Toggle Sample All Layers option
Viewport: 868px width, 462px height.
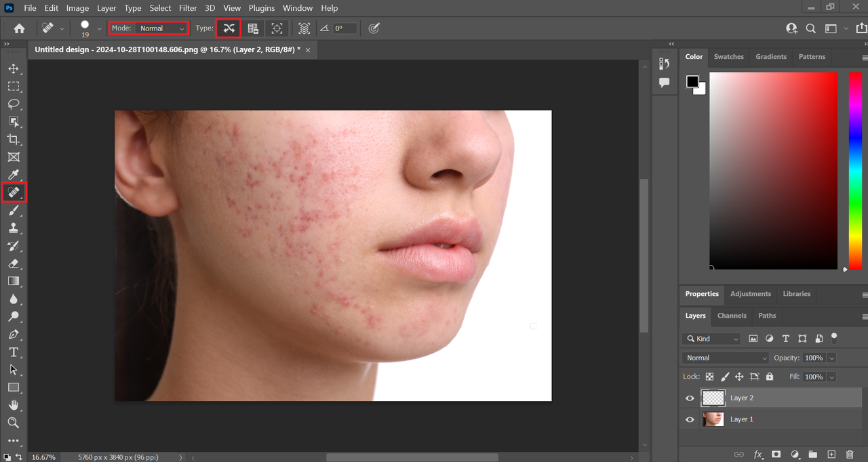[304, 28]
